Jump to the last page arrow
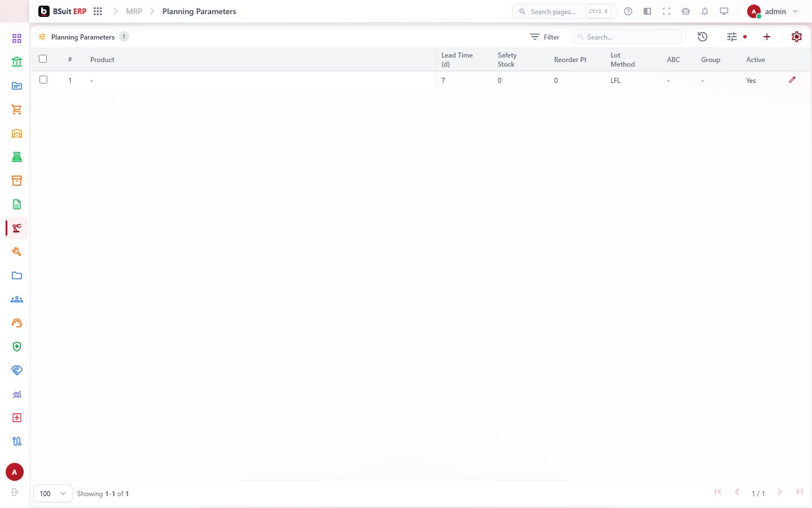The width and height of the screenshot is (812, 508). [800, 492]
